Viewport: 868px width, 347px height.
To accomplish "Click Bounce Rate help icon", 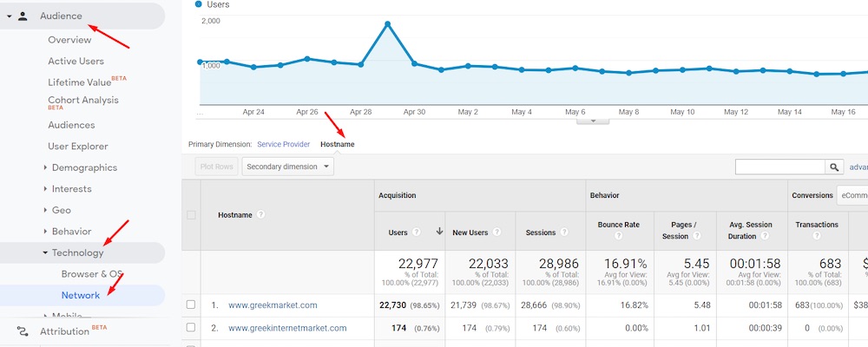I will pos(618,236).
